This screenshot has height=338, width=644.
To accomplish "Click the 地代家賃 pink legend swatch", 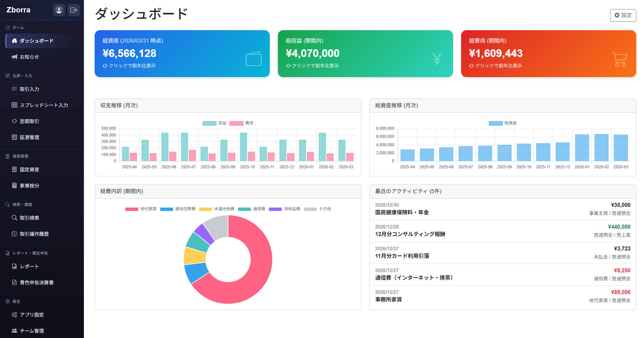I will [132, 209].
